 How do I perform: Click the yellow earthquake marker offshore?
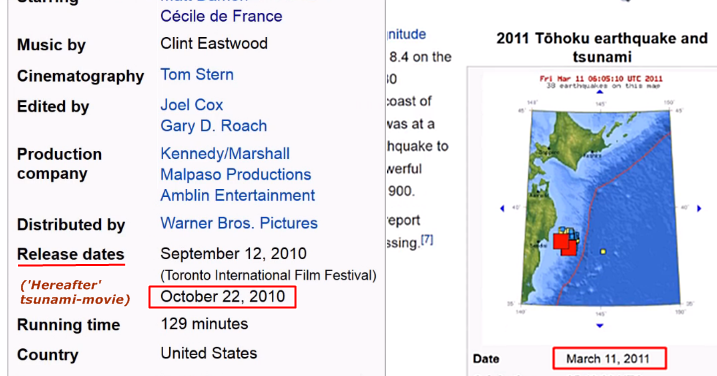pos(603,252)
